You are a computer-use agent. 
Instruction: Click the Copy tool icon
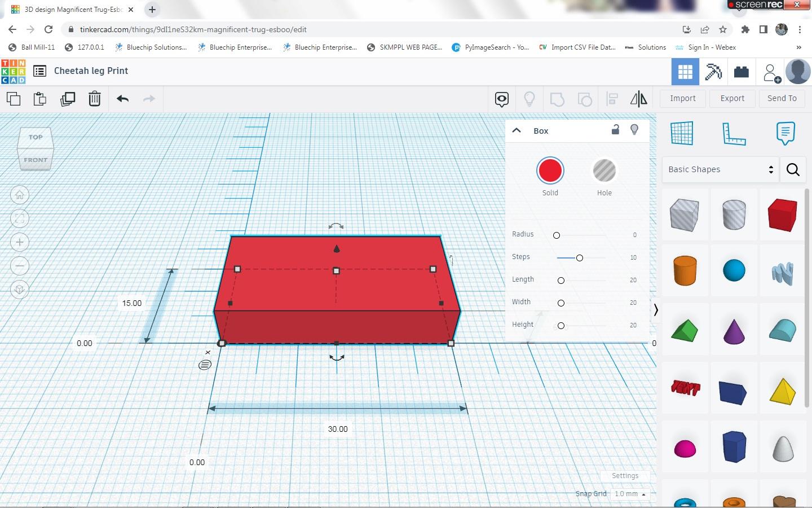[x=14, y=99]
